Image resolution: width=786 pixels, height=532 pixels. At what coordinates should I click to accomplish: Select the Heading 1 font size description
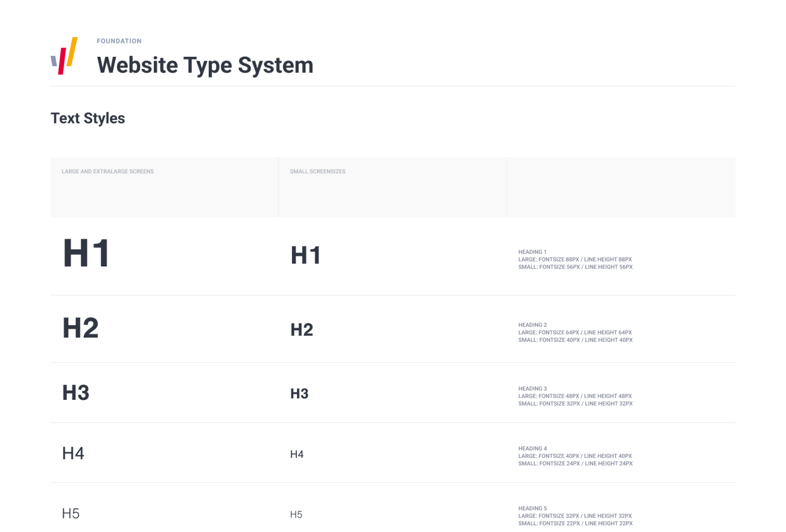click(575, 260)
